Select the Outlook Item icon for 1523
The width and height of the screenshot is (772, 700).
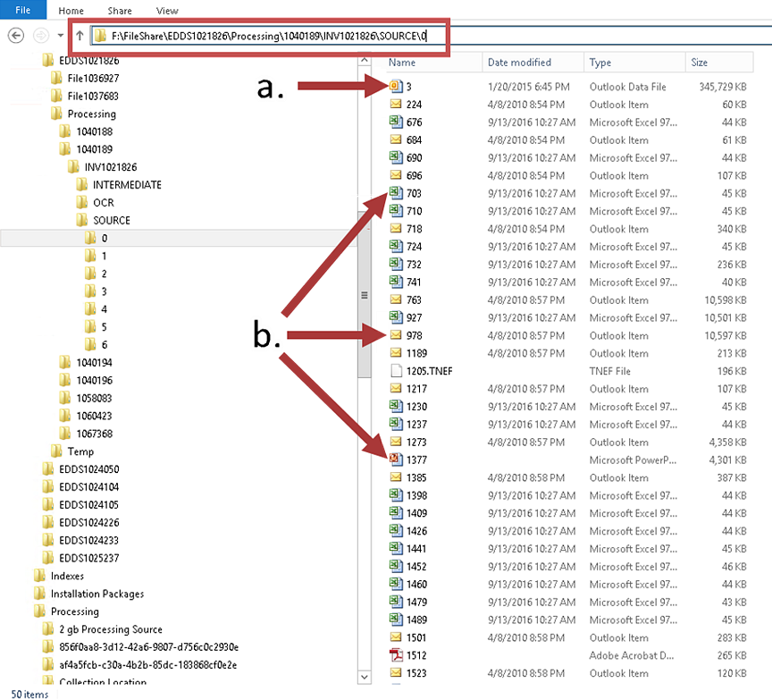[396, 673]
